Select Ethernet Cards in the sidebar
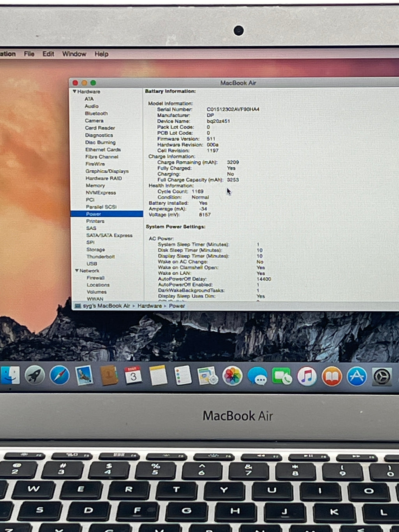The height and width of the screenshot is (532, 399). pyautogui.click(x=103, y=150)
